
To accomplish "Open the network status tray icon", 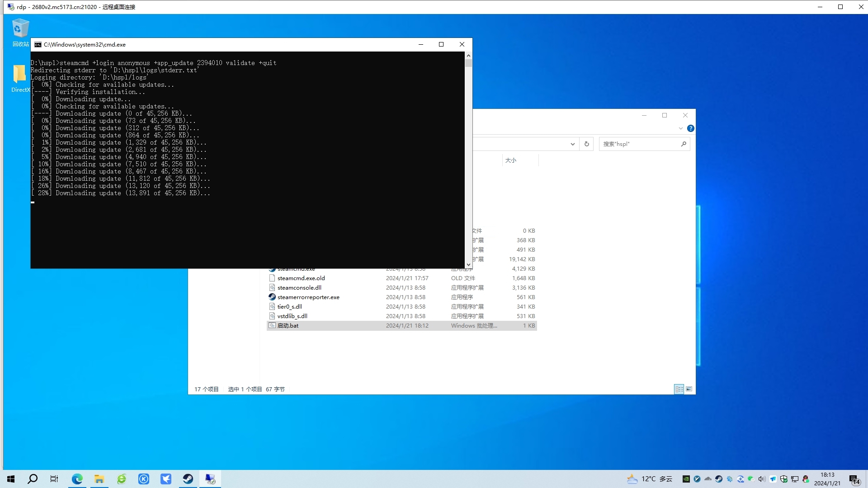I will click(x=795, y=479).
